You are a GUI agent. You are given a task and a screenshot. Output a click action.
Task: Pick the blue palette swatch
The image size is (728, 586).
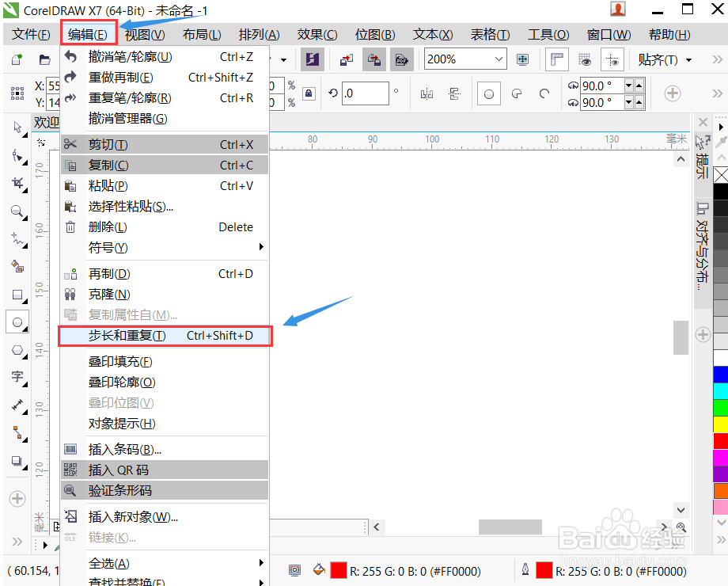[x=721, y=375]
